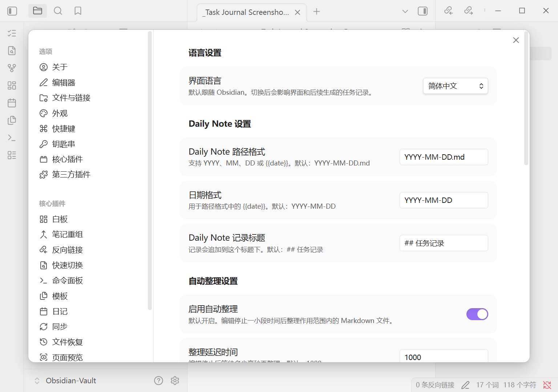The height and width of the screenshot is (392, 558).
Task: Click the settings gear beside Obsidian-Vault
Action: pos(175,380)
